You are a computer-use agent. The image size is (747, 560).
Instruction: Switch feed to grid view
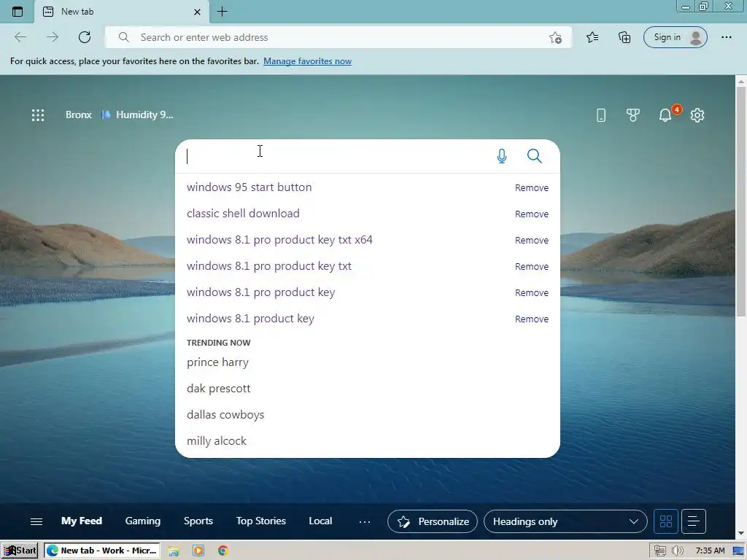click(666, 521)
